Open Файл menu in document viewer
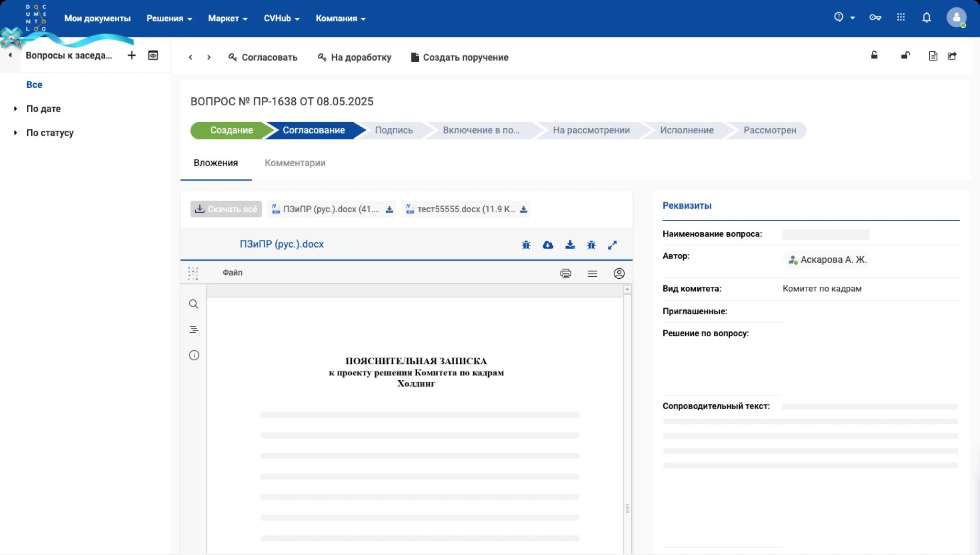The height and width of the screenshot is (555, 980). (232, 272)
